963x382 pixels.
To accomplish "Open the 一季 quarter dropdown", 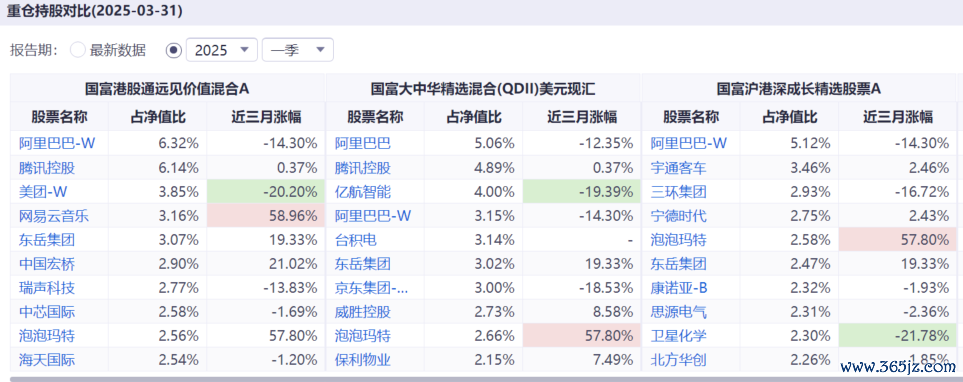I will 298,50.
